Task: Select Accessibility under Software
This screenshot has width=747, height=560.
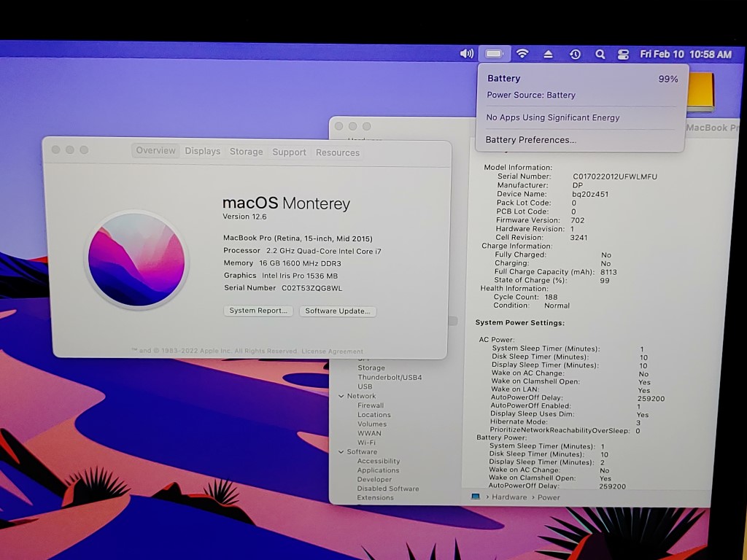Action: click(x=379, y=461)
